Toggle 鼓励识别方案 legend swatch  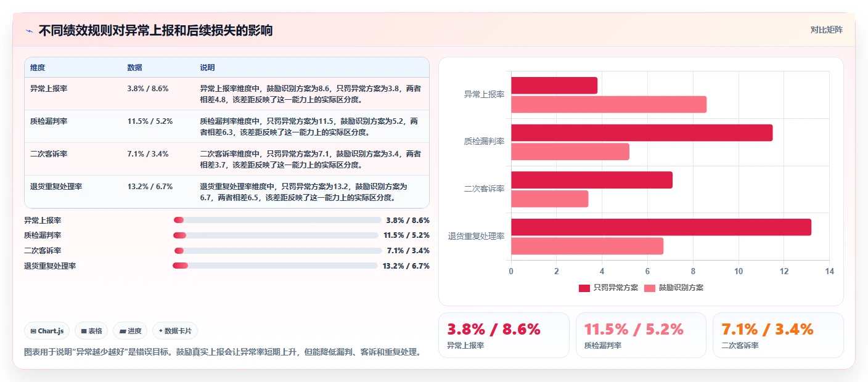650,288
